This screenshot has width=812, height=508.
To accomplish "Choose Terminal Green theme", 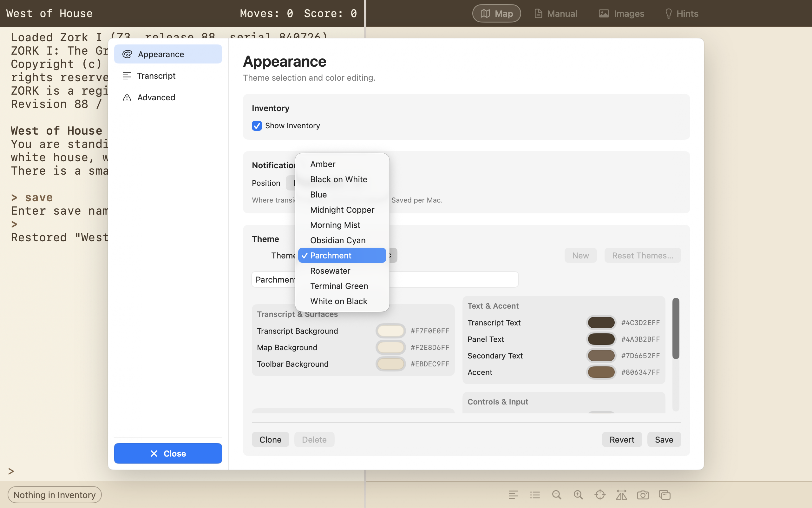I will (342, 286).
